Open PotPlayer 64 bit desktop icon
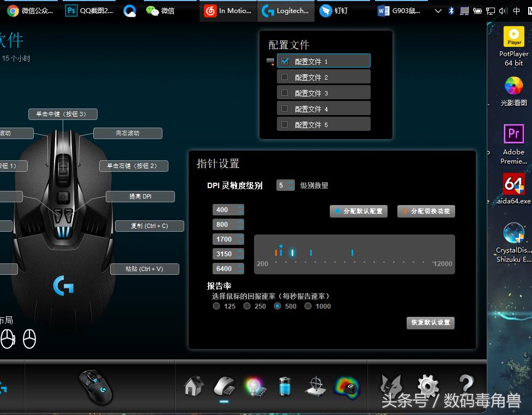 513,46
